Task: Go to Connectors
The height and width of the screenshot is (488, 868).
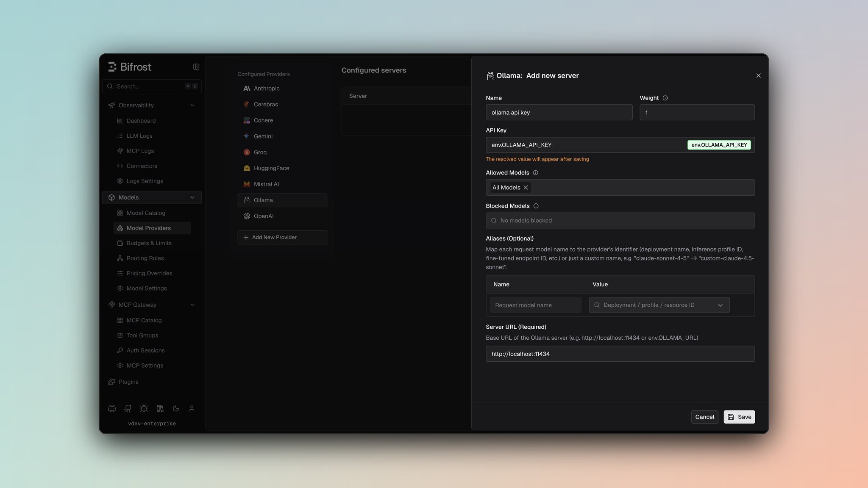Action: (152, 166)
